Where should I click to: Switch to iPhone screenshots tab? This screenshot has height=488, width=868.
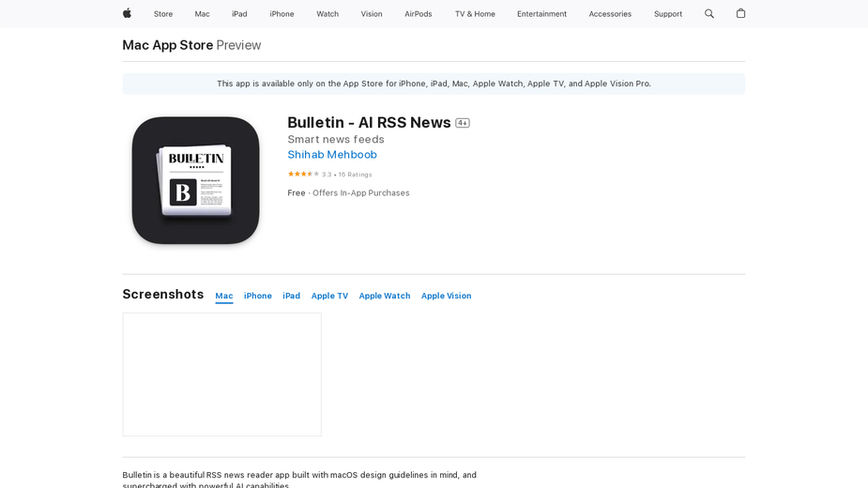(258, 296)
